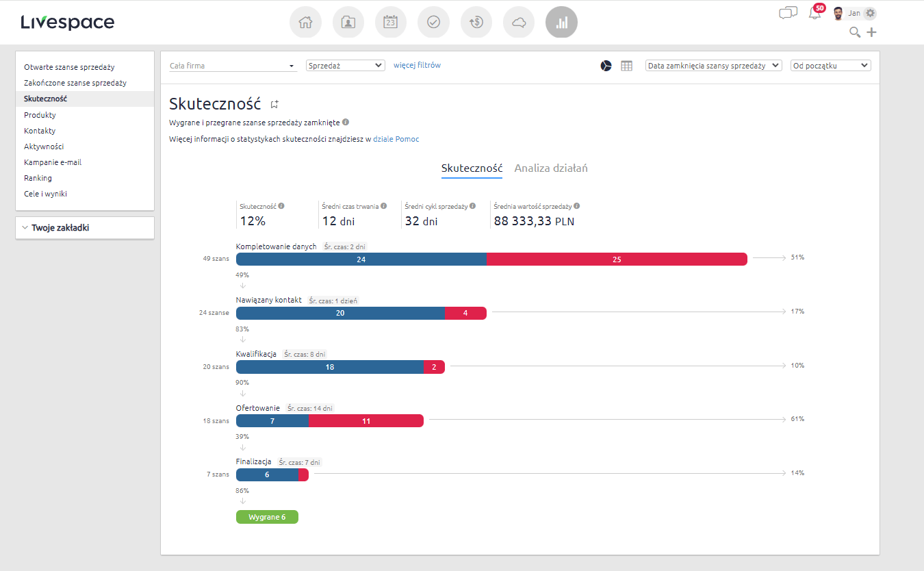Select Ranking in sidebar
The width and height of the screenshot is (924, 571).
coord(38,178)
